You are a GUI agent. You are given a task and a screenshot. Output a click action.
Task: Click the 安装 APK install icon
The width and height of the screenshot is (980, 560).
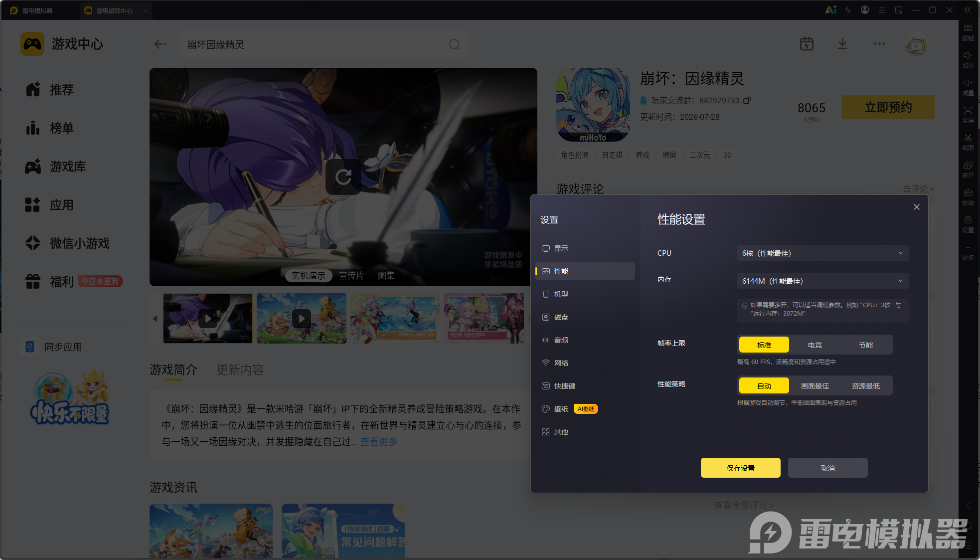[968, 197]
